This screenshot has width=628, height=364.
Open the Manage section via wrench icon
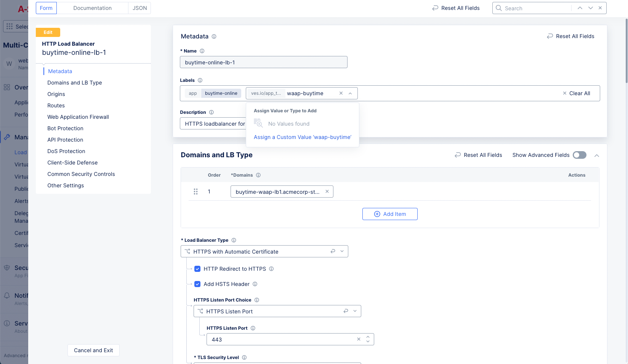click(7, 137)
